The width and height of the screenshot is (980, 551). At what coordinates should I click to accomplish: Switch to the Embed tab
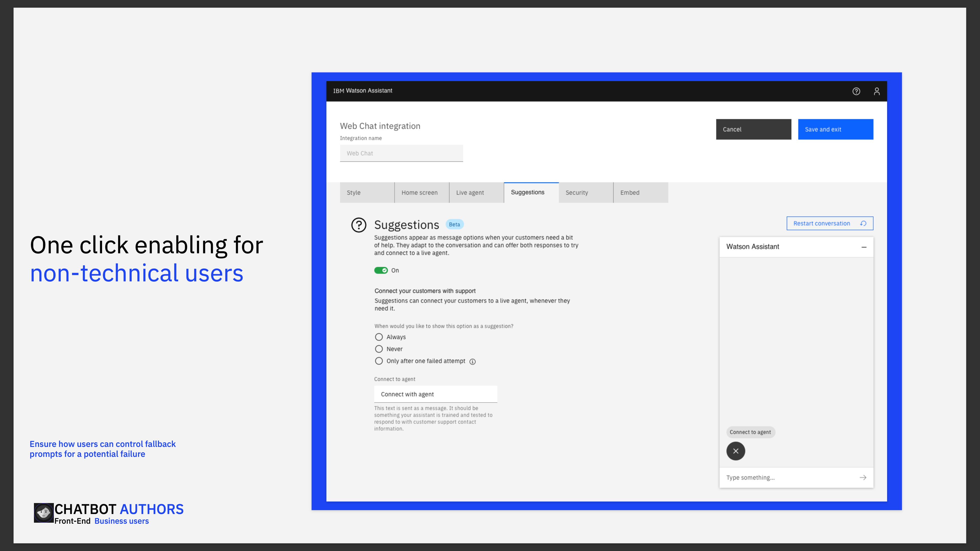[641, 192]
